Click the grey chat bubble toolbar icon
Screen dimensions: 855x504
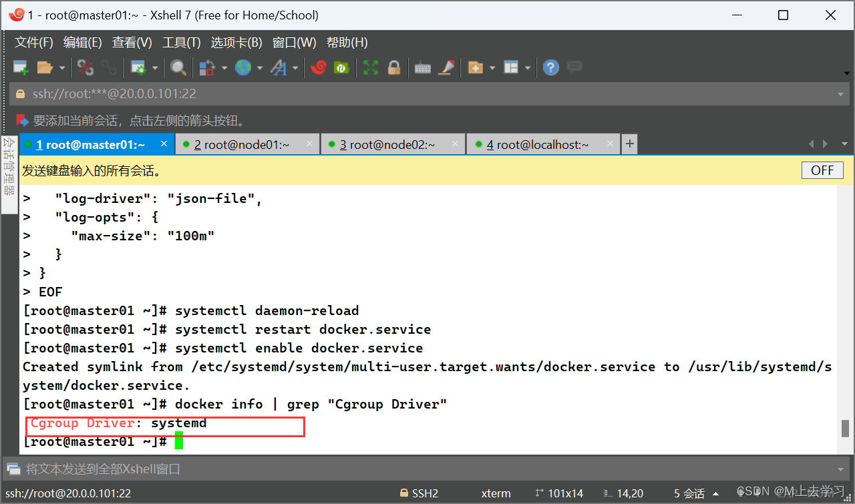click(574, 67)
